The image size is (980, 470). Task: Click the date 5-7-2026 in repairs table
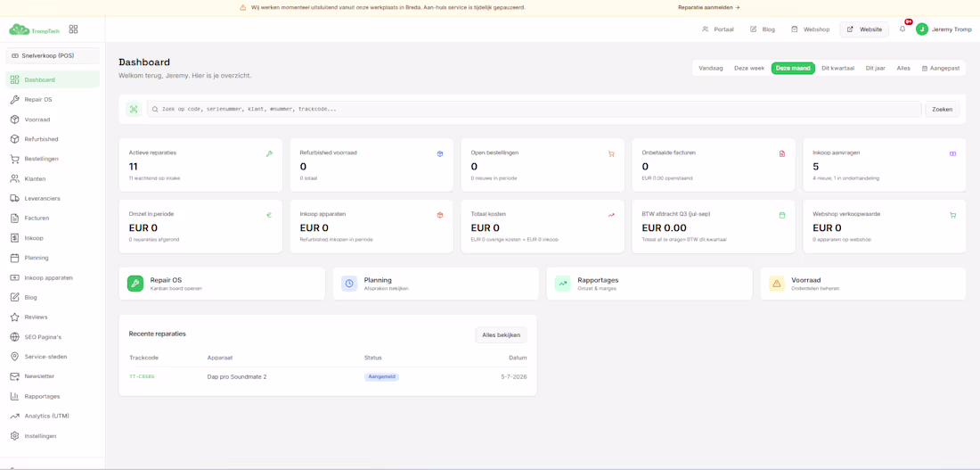point(514,376)
